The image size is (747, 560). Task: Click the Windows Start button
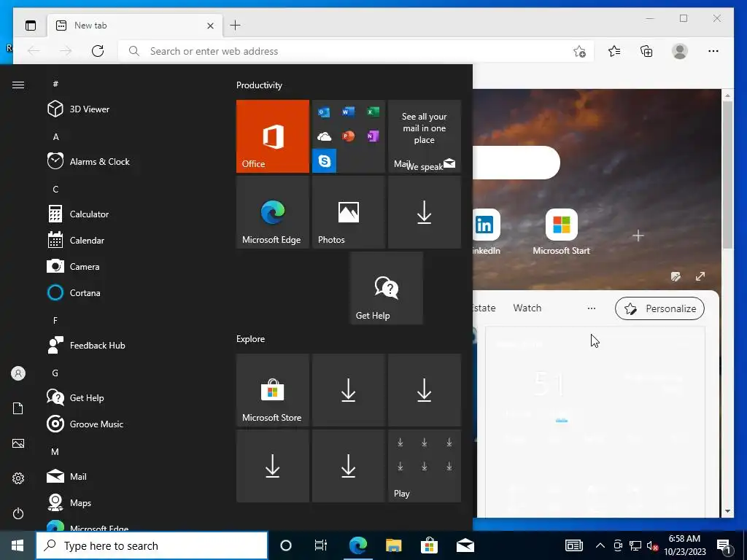click(18, 545)
